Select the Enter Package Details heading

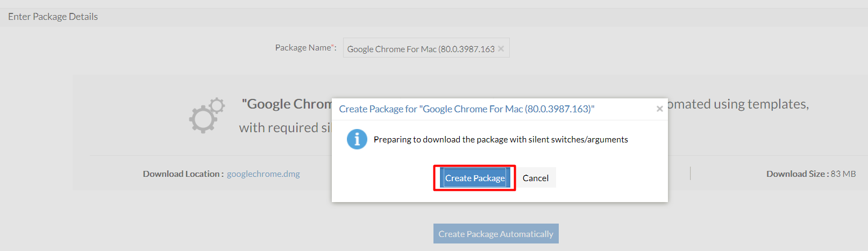[x=53, y=17]
